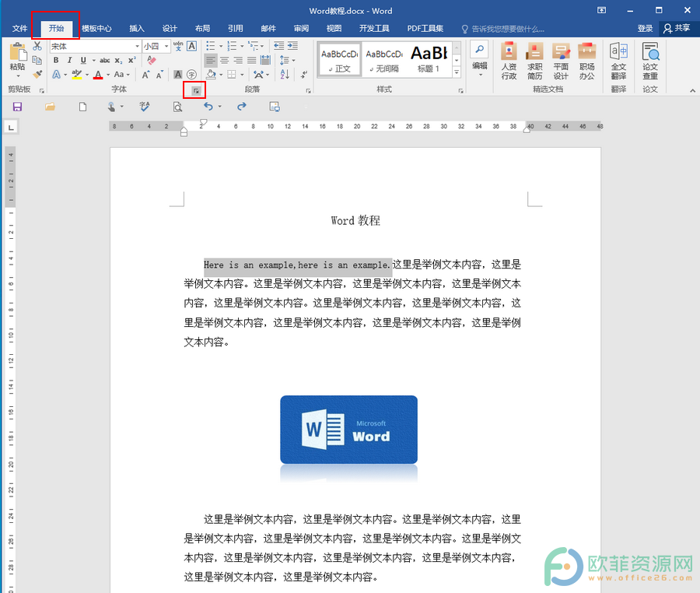Select the Format Painter brush

[37, 74]
